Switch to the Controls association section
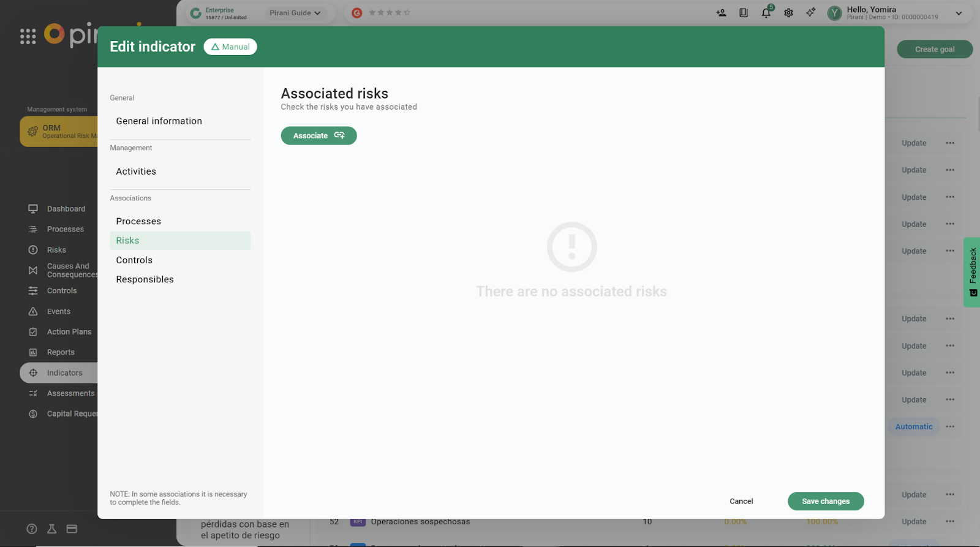 [x=134, y=260]
